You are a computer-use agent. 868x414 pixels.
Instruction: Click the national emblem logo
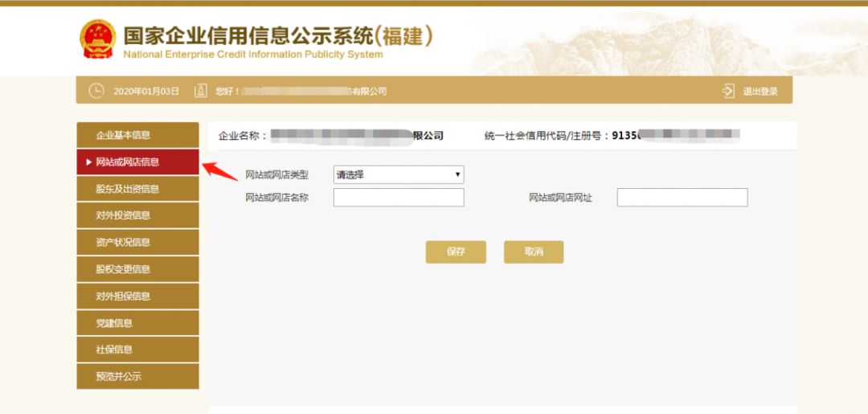(x=97, y=39)
